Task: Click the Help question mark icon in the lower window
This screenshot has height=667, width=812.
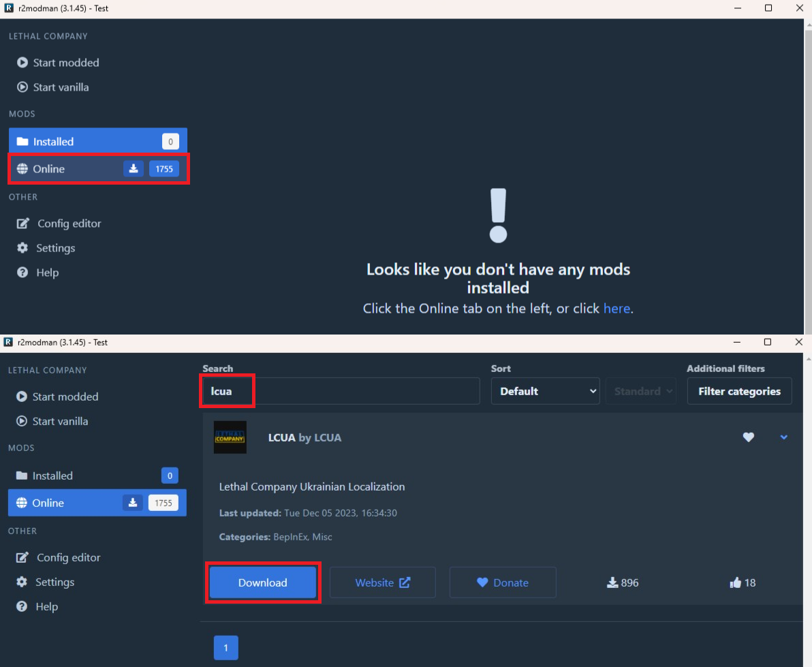Action: tap(22, 606)
